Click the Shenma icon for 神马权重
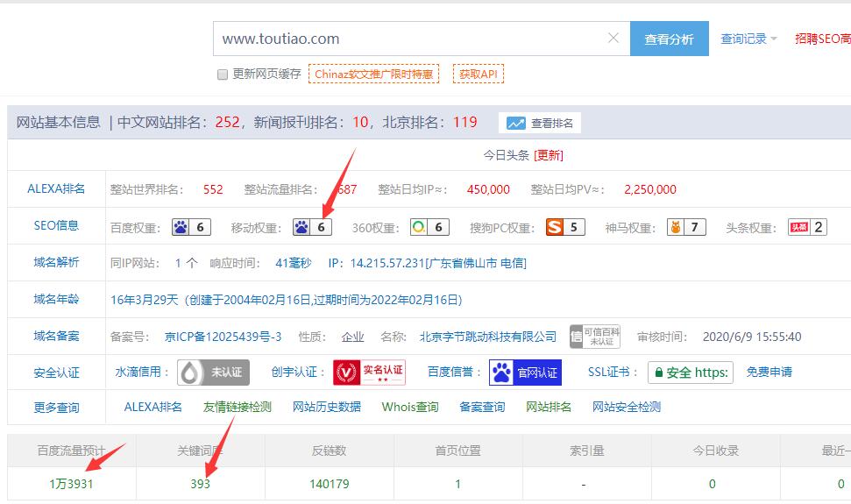This screenshot has height=504, width=851. point(676,227)
